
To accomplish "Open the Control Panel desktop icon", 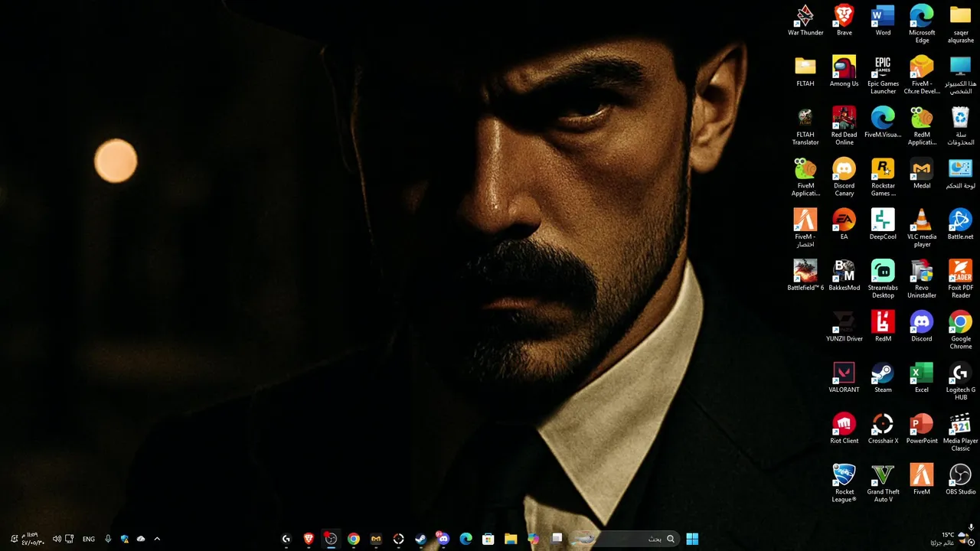I will tap(961, 173).
